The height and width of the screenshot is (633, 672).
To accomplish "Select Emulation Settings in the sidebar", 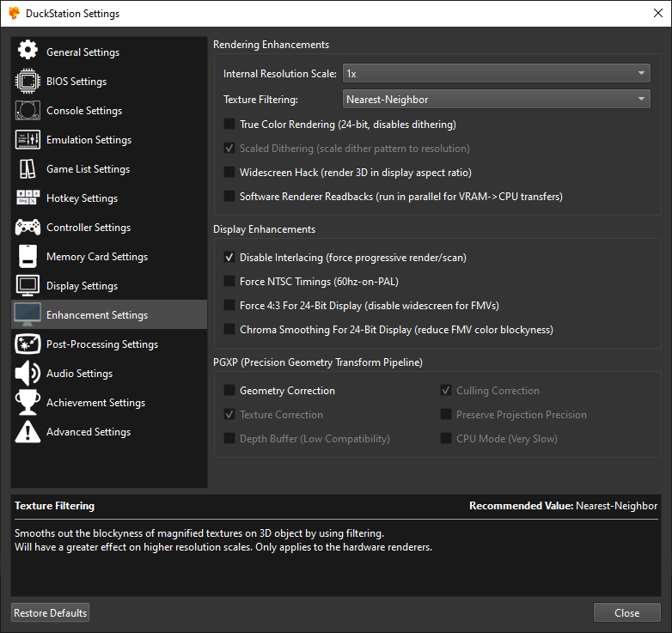I will [x=109, y=140].
